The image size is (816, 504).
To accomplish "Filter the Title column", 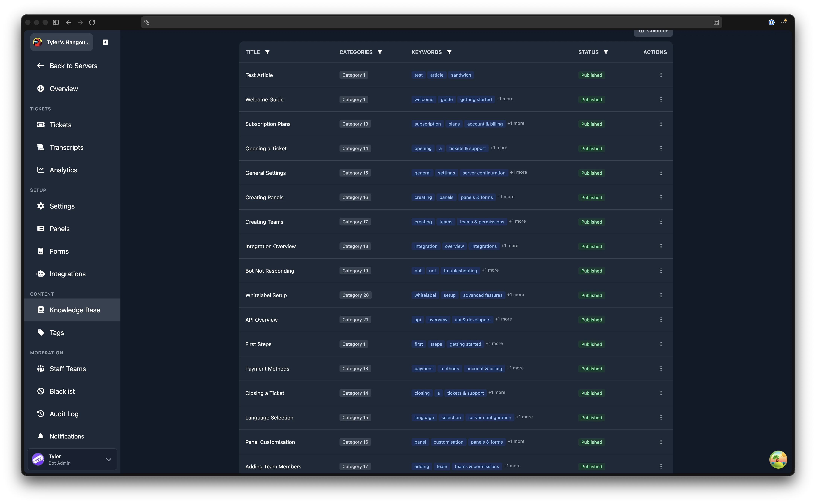I will pos(267,52).
